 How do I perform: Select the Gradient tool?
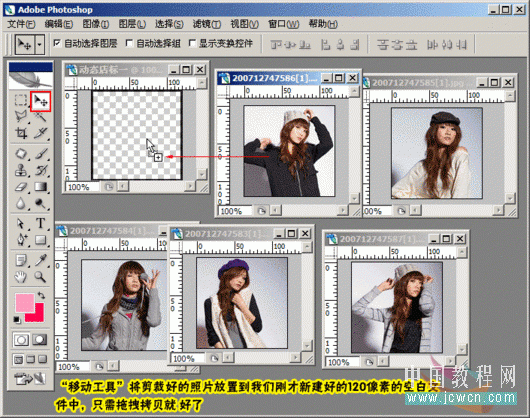tap(41, 187)
